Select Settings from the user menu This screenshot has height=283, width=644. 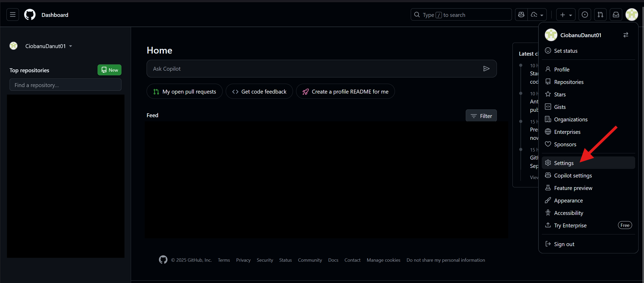pos(564,163)
